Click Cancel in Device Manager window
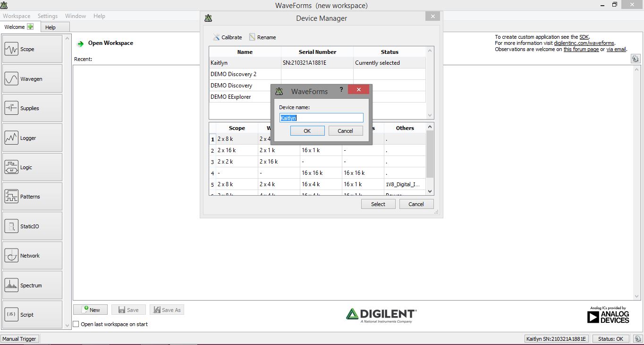Image resolution: width=644 pixels, height=345 pixels. [416, 204]
